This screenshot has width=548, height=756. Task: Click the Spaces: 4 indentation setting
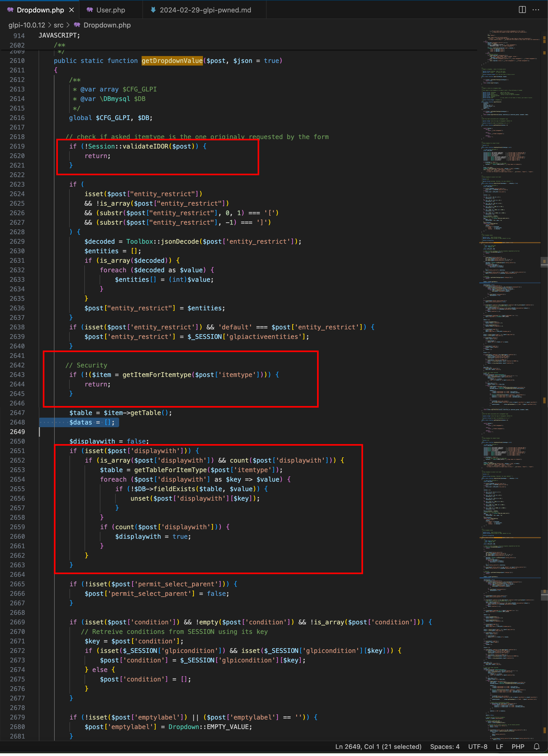pyautogui.click(x=445, y=746)
